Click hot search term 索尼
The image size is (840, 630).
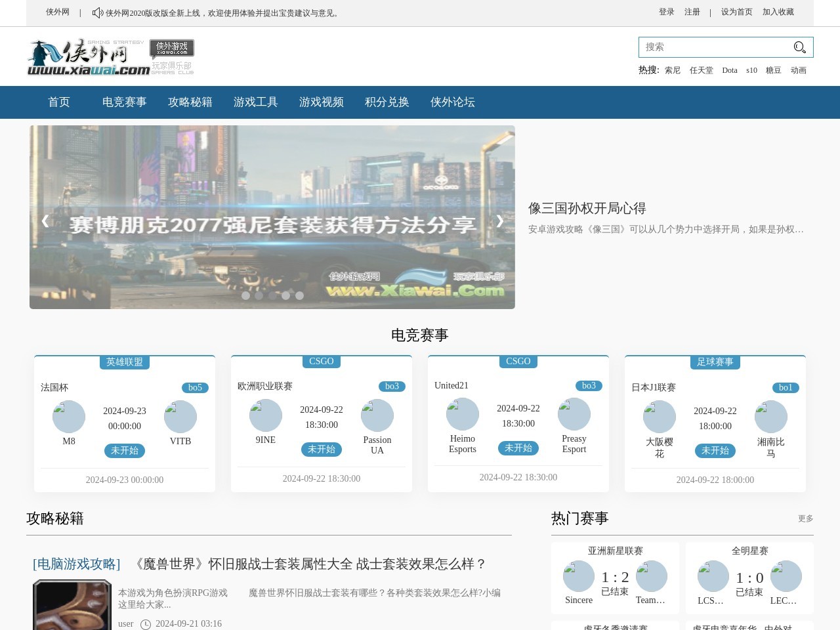pos(673,70)
